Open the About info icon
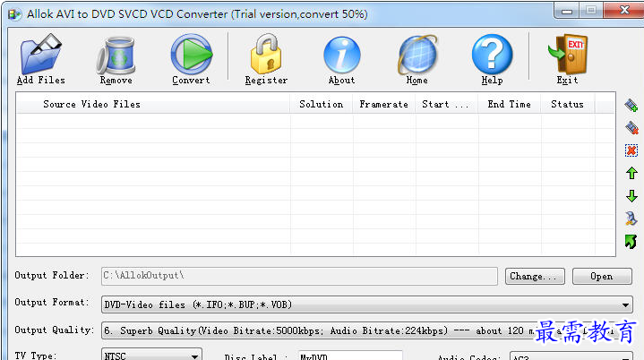The height and width of the screenshot is (360, 644). point(342,55)
